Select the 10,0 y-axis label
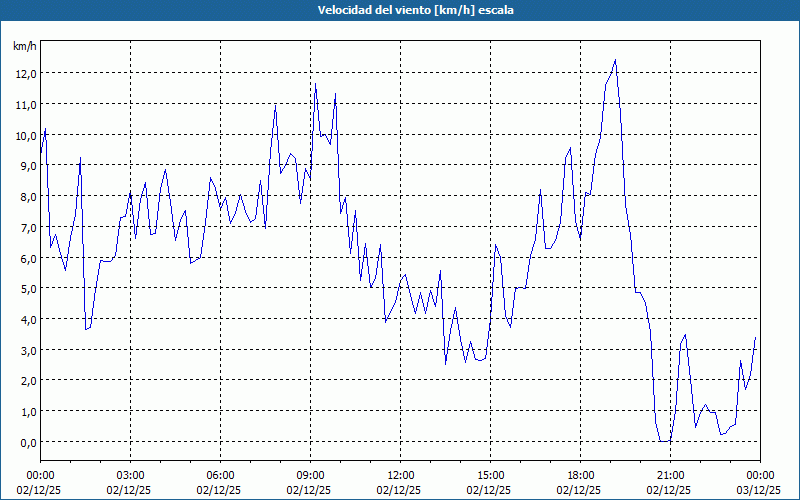Screen dimensions: 800x500 [24, 135]
